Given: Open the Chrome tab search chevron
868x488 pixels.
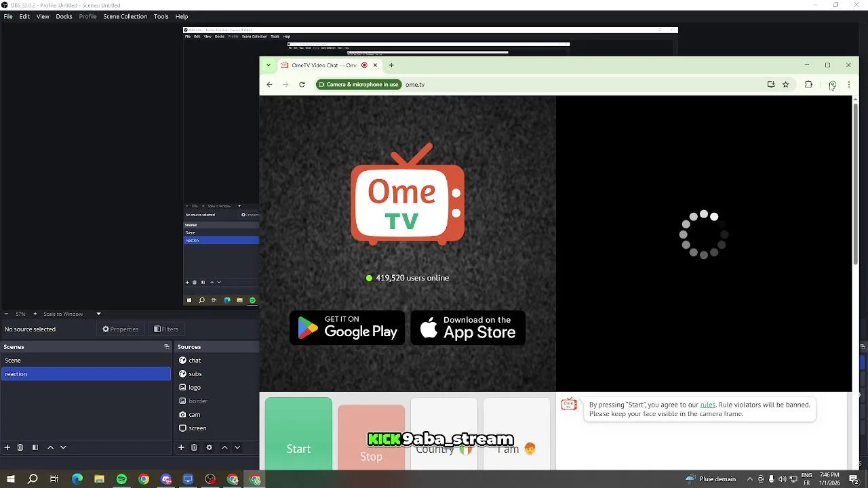Looking at the screenshot, I should click(x=269, y=65).
